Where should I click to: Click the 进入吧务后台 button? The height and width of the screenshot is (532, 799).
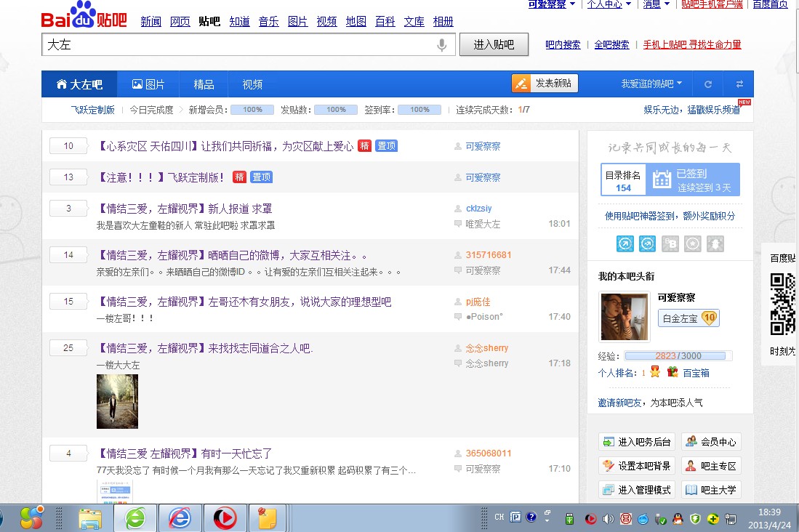coord(637,442)
